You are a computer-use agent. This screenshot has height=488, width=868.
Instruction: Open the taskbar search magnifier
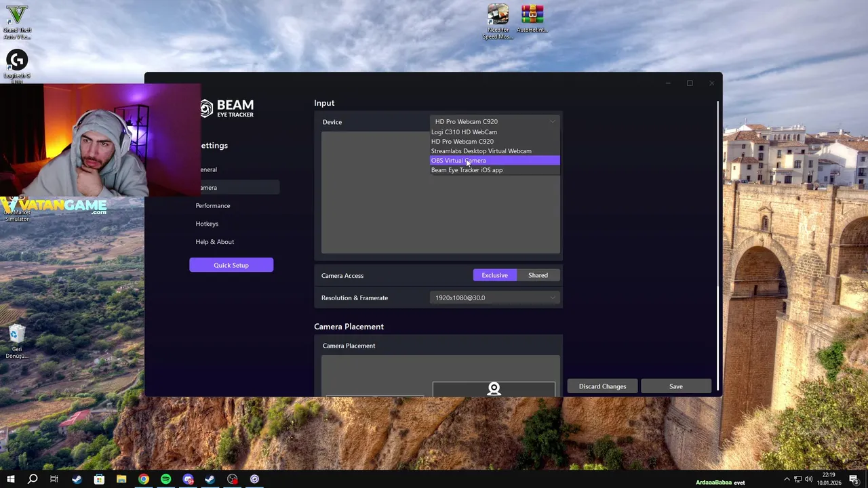pos(32,479)
